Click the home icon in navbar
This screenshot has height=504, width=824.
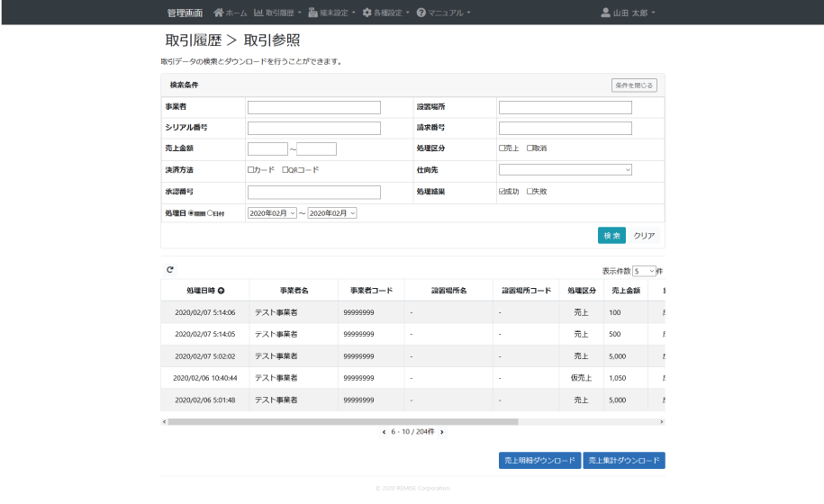(x=219, y=12)
